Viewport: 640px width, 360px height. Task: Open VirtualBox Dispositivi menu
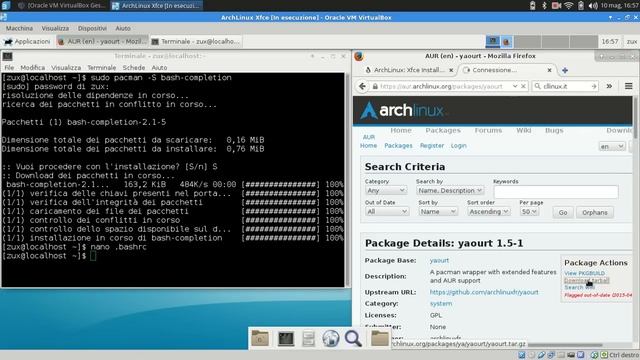point(92,28)
